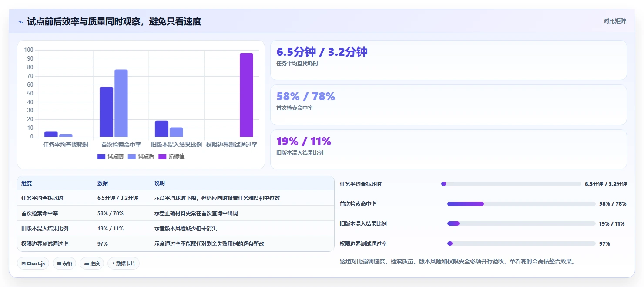Click the 97% value beside the progress bar

point(604,244)
